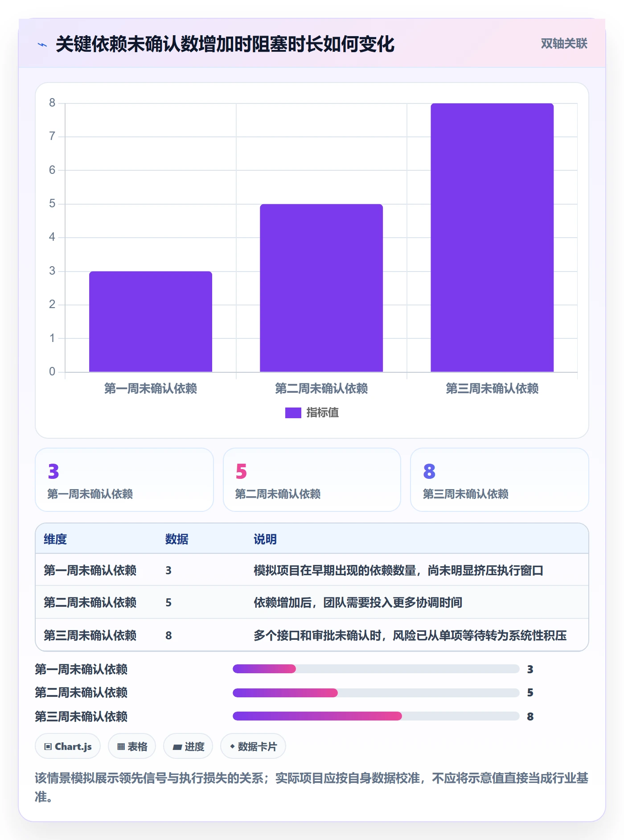The image size is (624, 840).
Task: Toggle the 指标值 legend color swatch
Action: pos(293,413)
